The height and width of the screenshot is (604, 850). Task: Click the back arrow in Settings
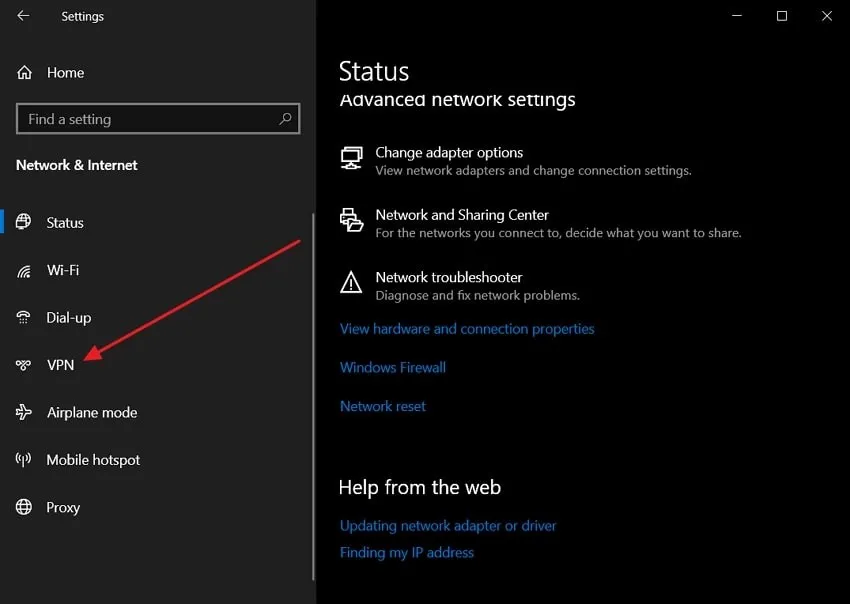click(23, 16)
